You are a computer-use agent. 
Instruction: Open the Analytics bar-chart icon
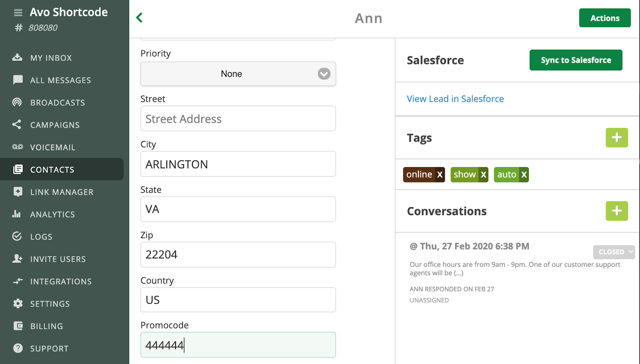[x=18, y=214]
